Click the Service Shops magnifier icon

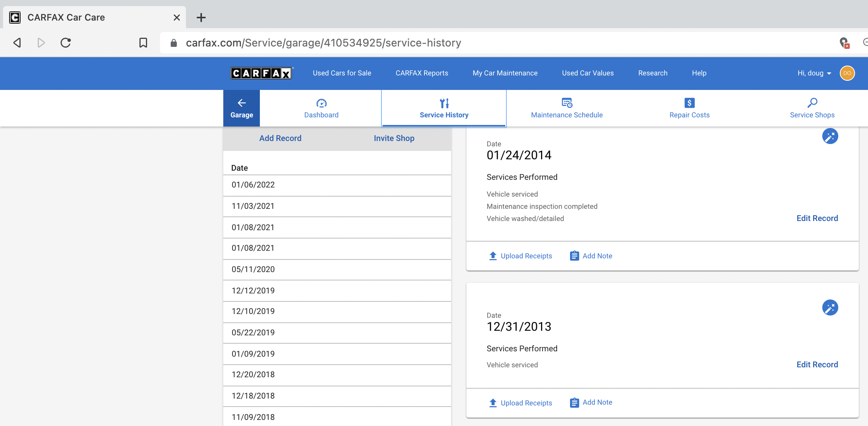tap(812, 103)
